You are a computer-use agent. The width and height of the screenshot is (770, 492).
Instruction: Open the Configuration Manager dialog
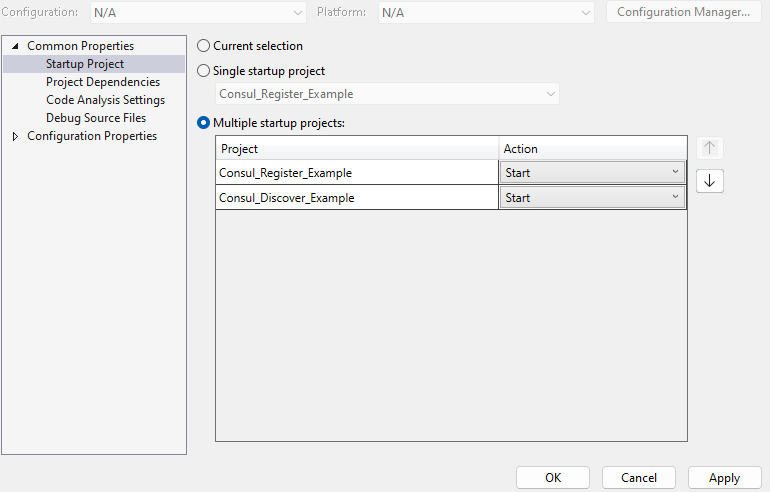[683, 12]
